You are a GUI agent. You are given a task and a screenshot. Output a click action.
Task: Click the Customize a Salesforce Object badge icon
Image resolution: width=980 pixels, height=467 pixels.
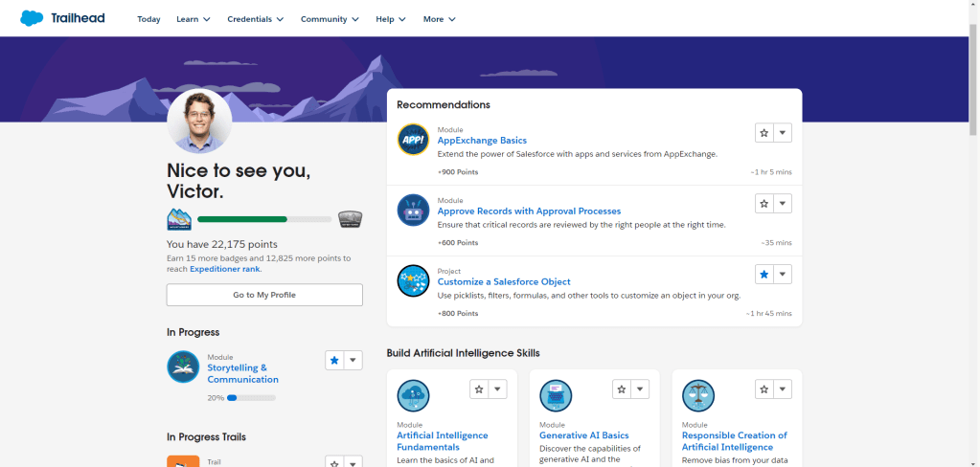click(413, 280)
